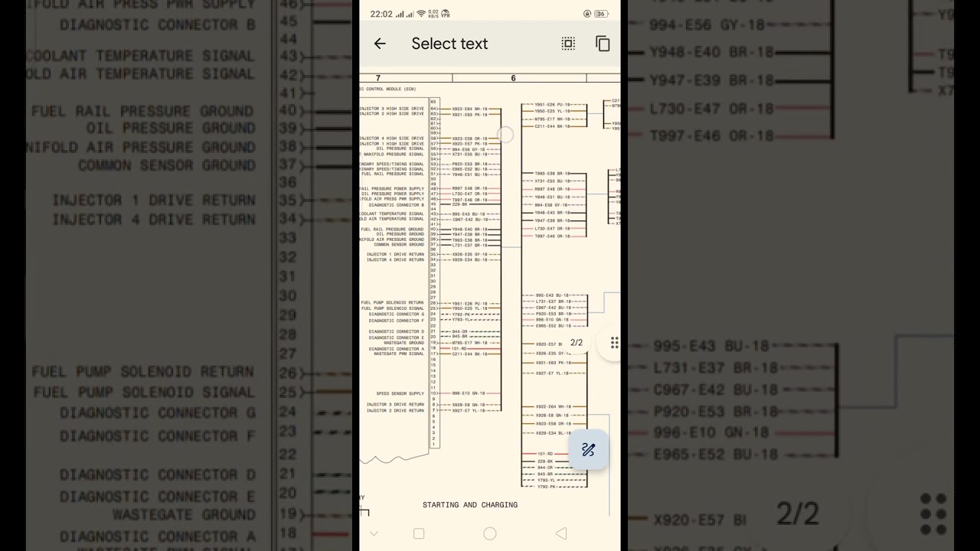
Task: Tap the R997 E48 OR-18 wire at pin 48
Action: 469,189
